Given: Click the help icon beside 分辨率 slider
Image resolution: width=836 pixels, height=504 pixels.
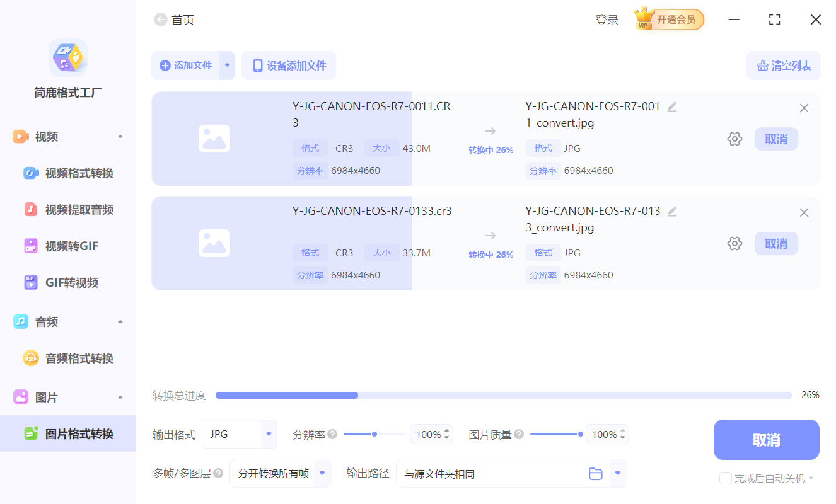Looking at the screenshot, I should click(332, 434).
